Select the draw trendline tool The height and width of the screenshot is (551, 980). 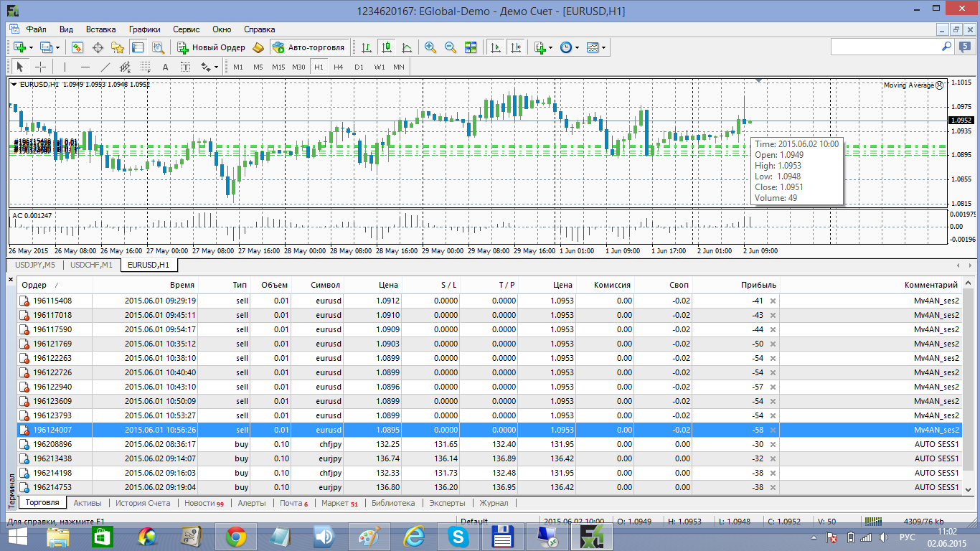(105, 67)
